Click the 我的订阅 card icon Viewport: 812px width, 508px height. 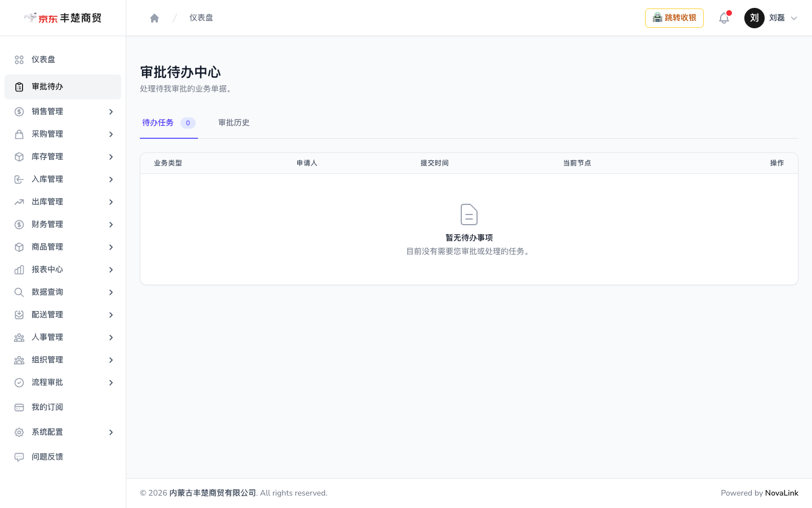tap(19, 408)
